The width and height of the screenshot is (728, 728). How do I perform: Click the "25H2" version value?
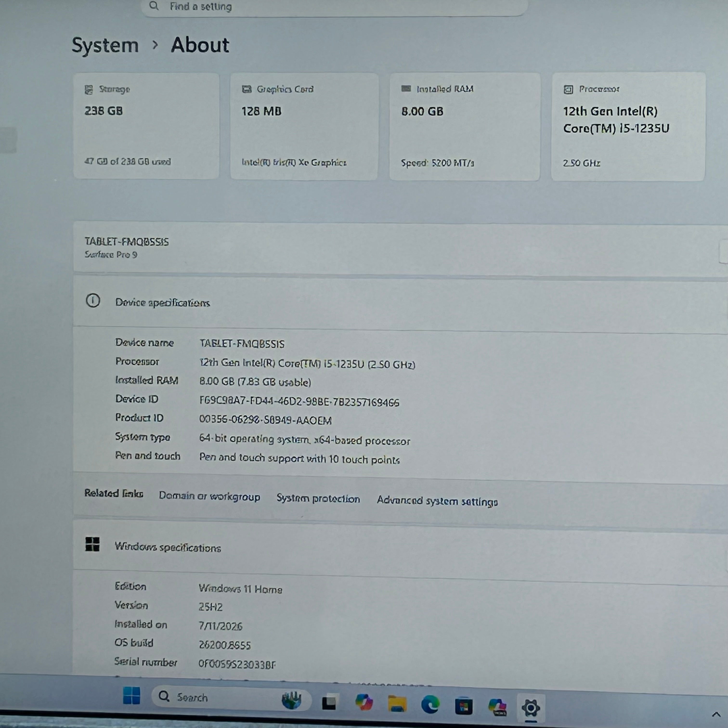click(211, 607)
